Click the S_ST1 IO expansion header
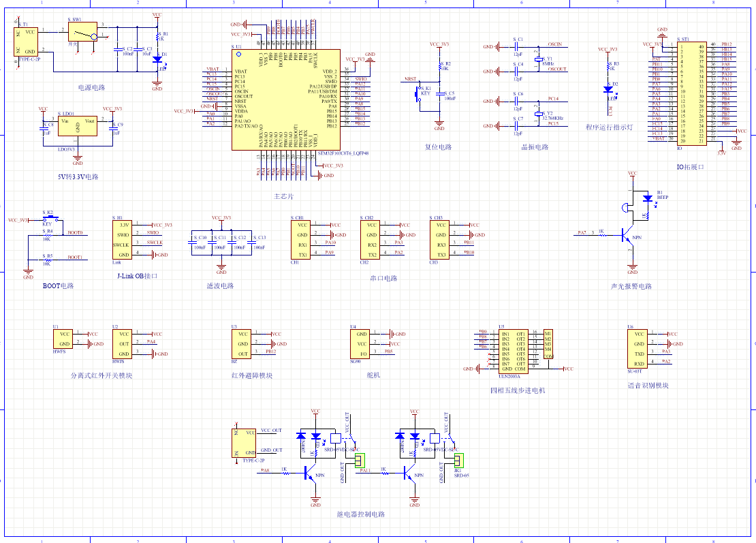The width and height of the screenshot is (756, 543). point(692,93)
